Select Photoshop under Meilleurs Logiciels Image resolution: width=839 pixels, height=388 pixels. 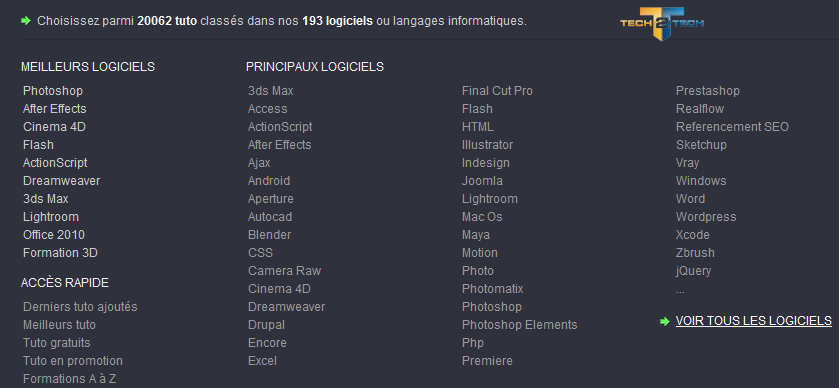pyautogui.click(x=53, y=91)
